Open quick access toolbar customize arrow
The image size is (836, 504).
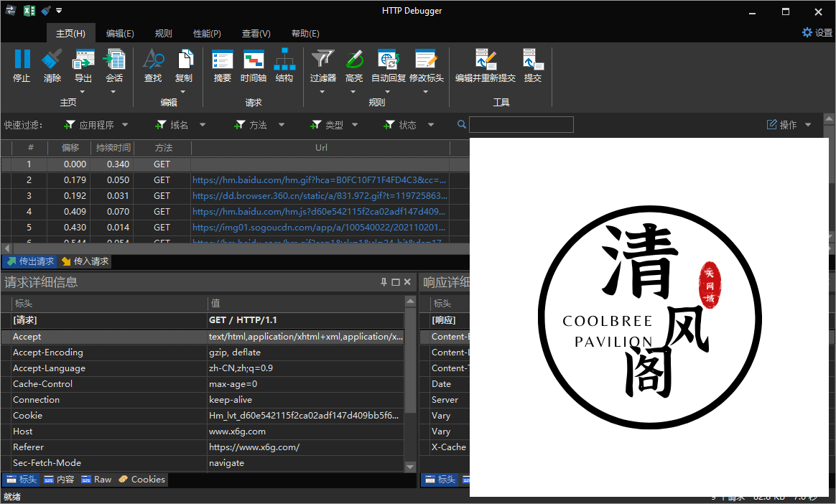click(59, 11)
